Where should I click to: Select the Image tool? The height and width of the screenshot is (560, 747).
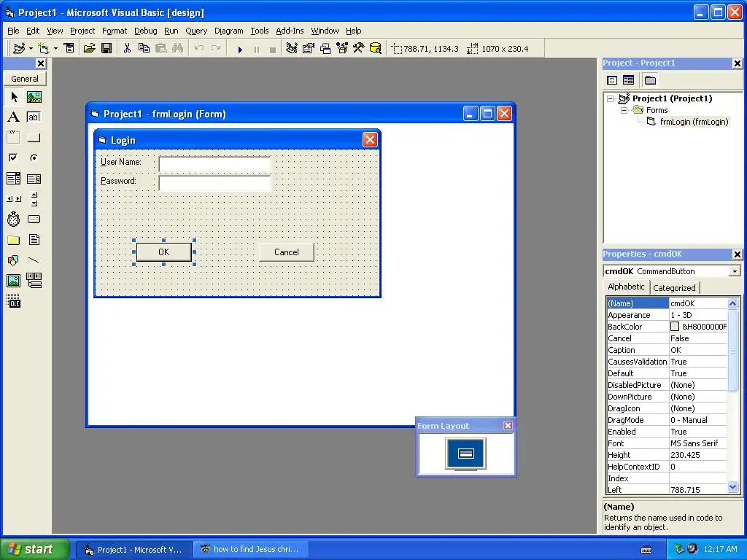click(x=14, y=281)
